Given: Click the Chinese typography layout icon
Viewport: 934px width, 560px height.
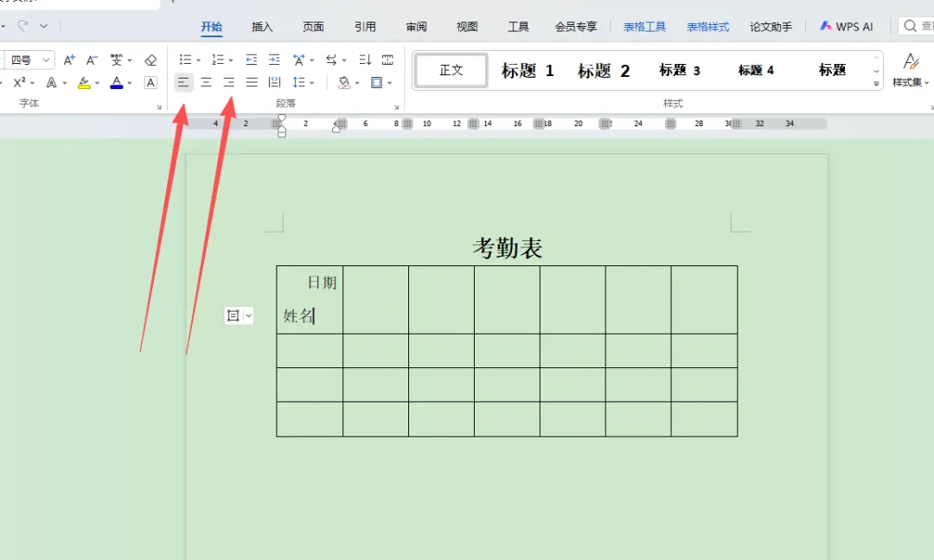Looking at the screenshot, I should pos(298,60).
